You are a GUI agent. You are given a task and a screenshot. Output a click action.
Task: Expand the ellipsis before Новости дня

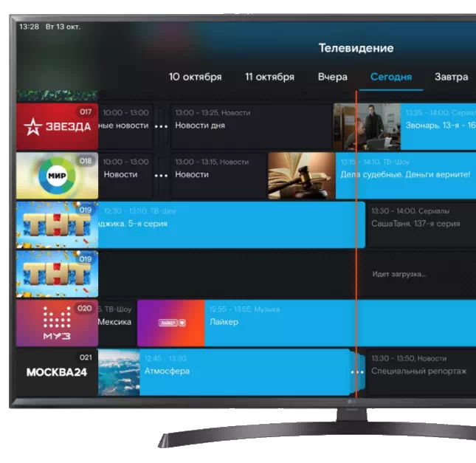coord(161,126)
